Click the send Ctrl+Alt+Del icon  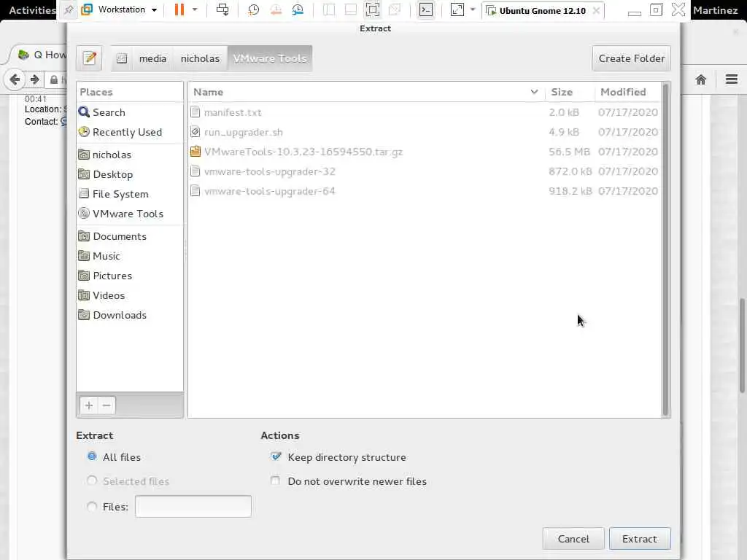pyautogui.click(x=222, y=9)
